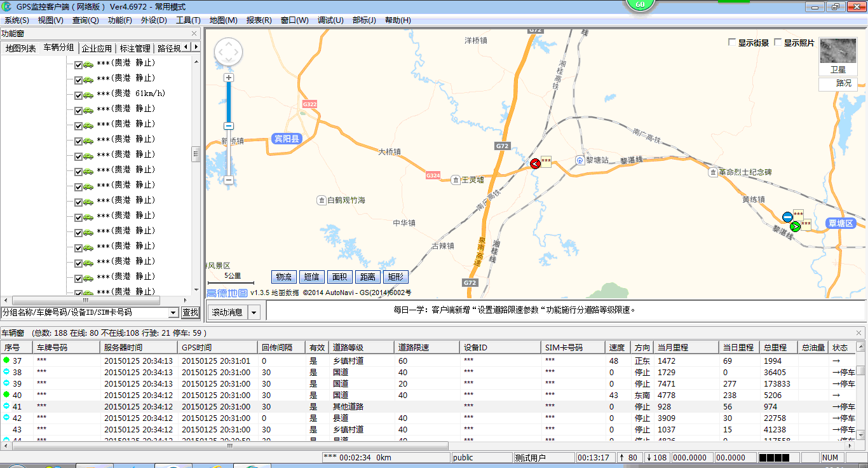Switch to the 企业应用 tab
This screenshot has height=468, width=868.
[x=98, y=46]
